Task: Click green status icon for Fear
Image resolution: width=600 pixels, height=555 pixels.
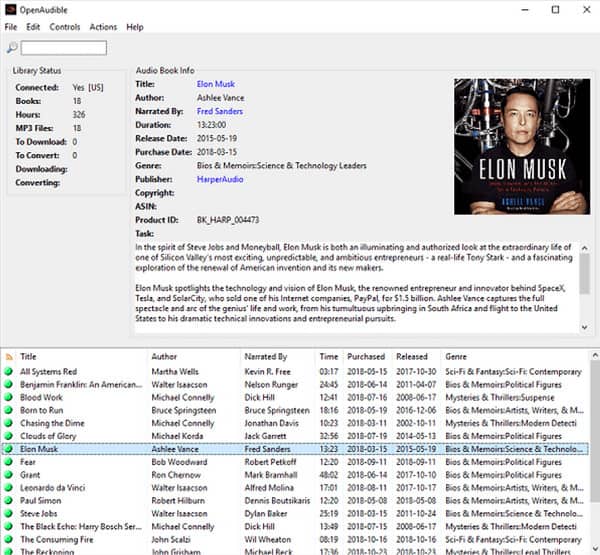Action: pos(8,462)
